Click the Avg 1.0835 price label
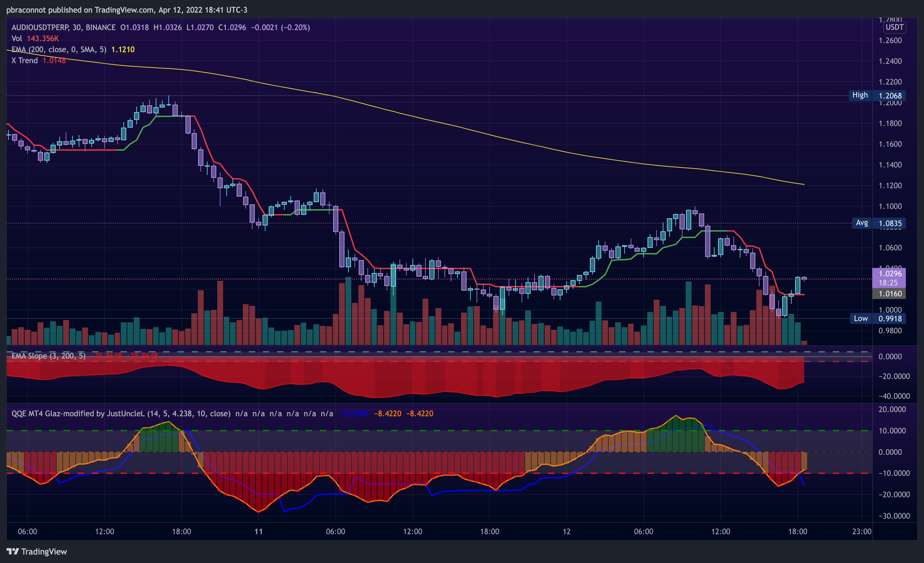 tap(879, 223)
